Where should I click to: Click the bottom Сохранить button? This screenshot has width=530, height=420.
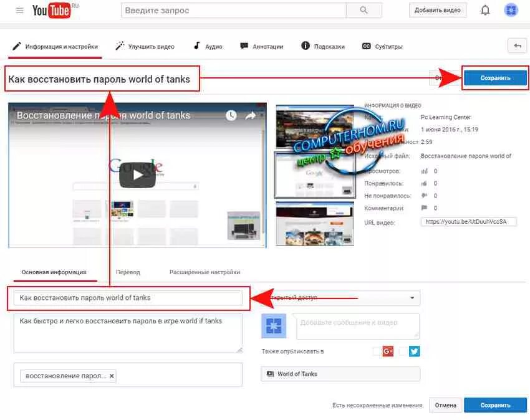(495, 405)
